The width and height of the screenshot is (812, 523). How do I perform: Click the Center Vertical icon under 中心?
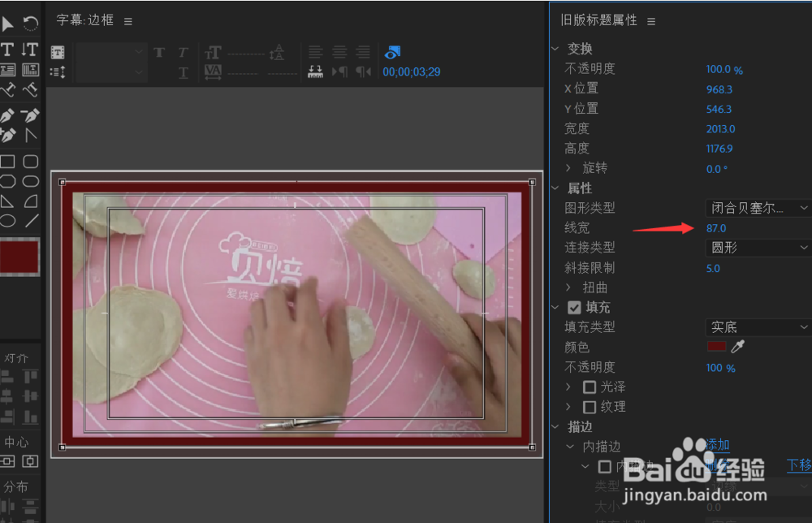(x=8, y=461)
